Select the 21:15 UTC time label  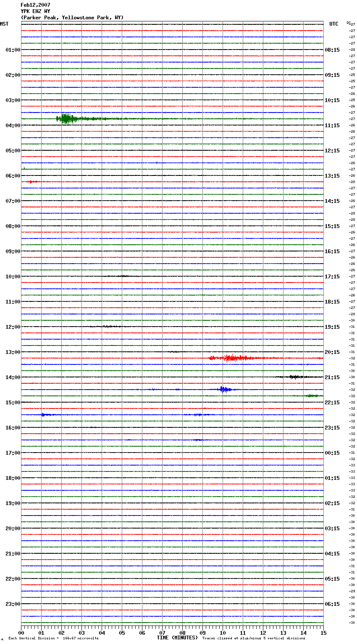point(332,377)
